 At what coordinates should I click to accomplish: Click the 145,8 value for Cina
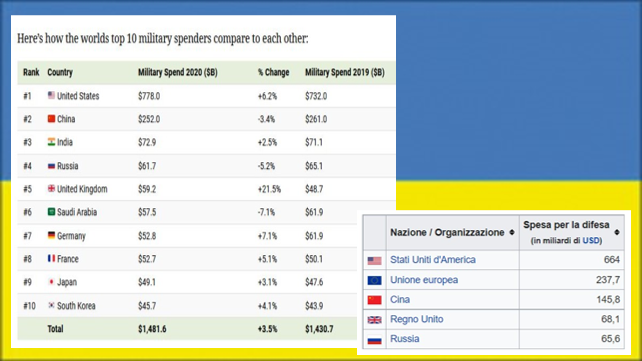pos(608,300)
